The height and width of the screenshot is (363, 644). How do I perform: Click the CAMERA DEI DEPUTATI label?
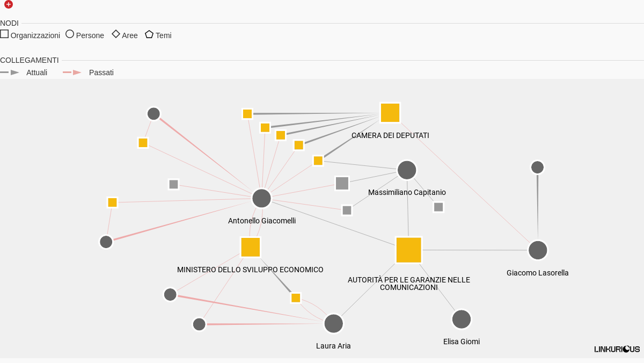[390, 135]
